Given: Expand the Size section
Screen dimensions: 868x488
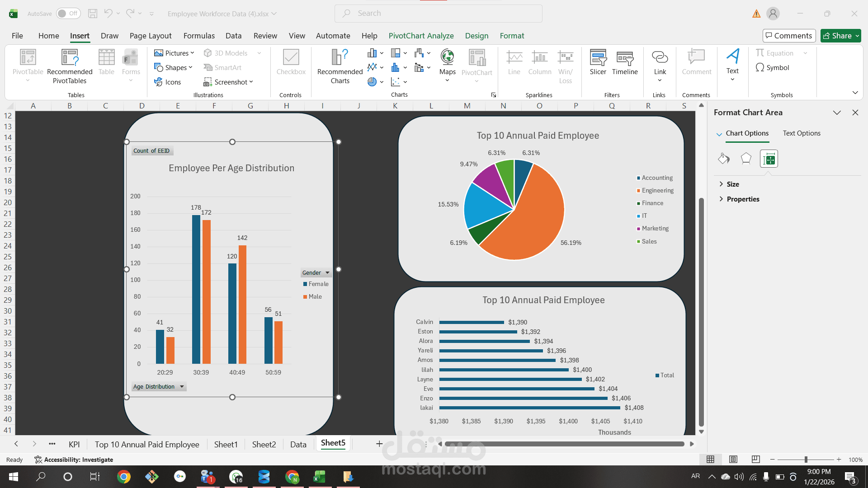Looking at the screenshot, I should click(729, 184).
